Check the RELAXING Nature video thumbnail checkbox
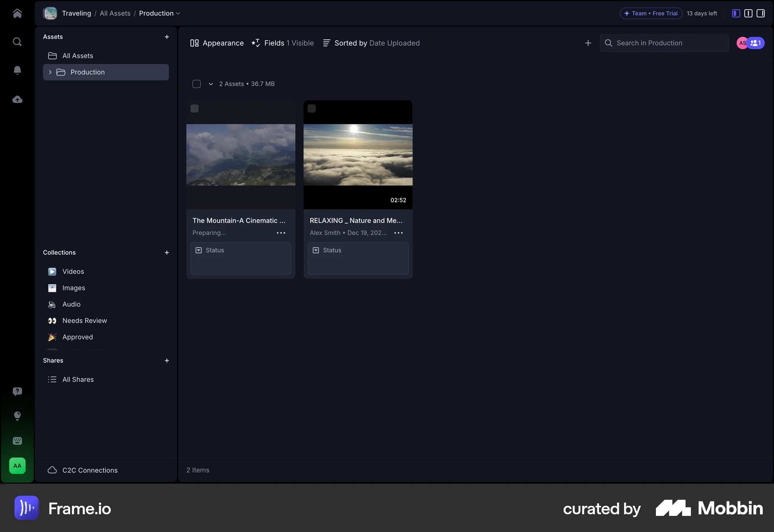Image resolution: width=774 pixels, height=532 pixels. pos(312,108)
